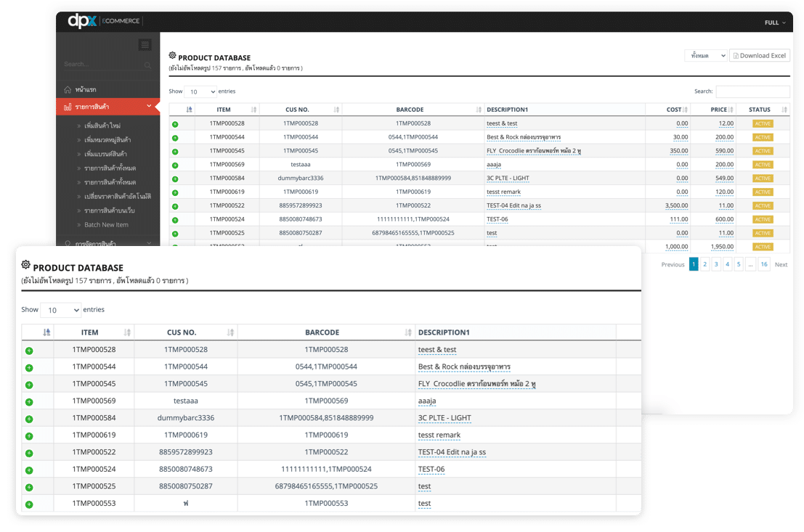Open the ทั้งหมด filter dropdown
Screen dimensions: 804x532
coord(705,56)
